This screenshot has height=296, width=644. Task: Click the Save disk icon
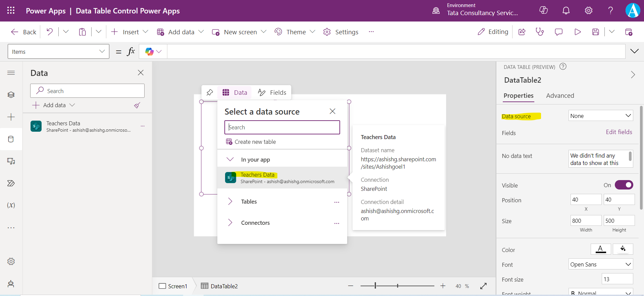[x=595, y=32]
